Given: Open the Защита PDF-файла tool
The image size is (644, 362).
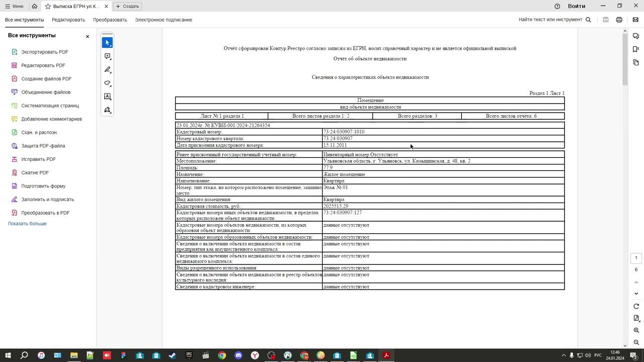Looking at the screenshot, I should pos(43,146).
